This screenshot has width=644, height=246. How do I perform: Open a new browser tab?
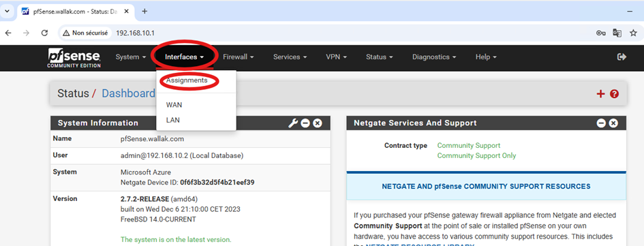pos(144,12)
